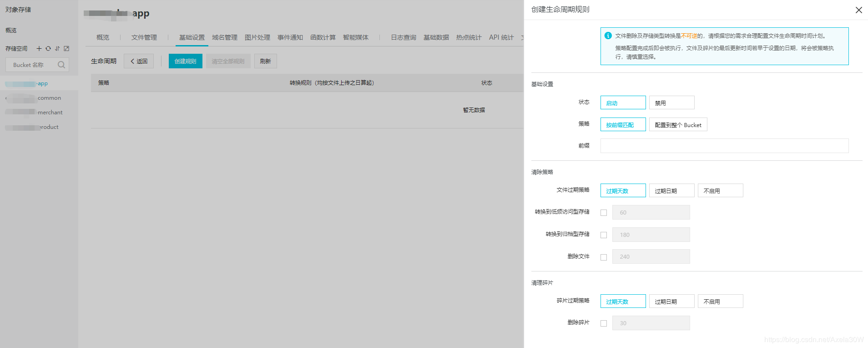Enable the 转换到归档型存储 checkbox
868x348 pixels.
[604, 235]
